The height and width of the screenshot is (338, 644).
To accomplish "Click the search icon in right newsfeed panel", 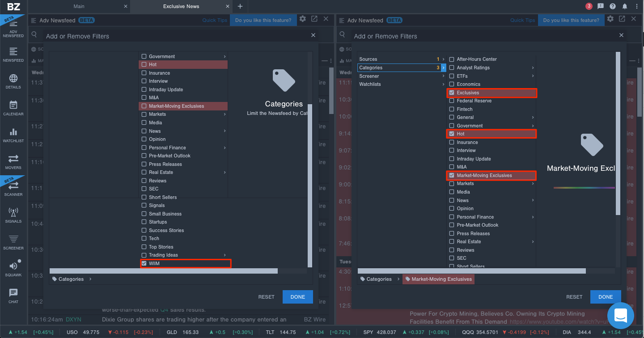I will [342, 34].
